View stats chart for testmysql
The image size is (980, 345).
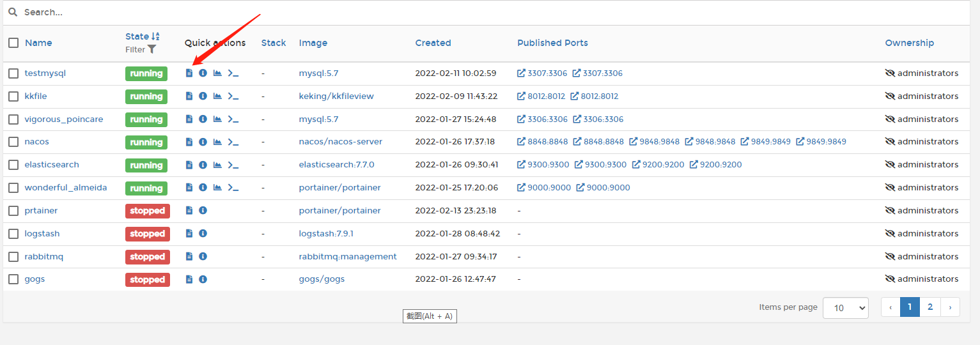point(217,73)
